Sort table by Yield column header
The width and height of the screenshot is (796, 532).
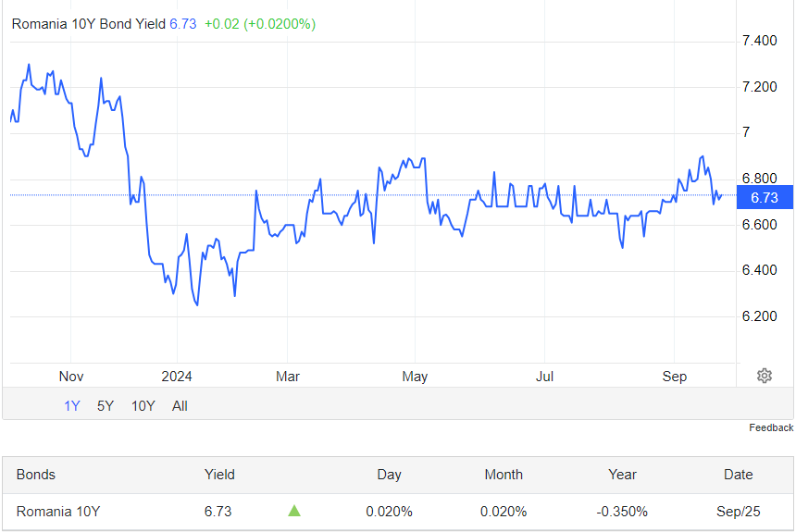tap(219, 475)
